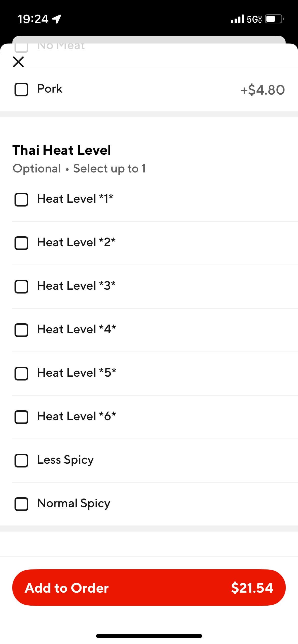Select Heat Level *1* checkbox
The height and width of the screenshot is (644, 298).
(x=21, y=199)
